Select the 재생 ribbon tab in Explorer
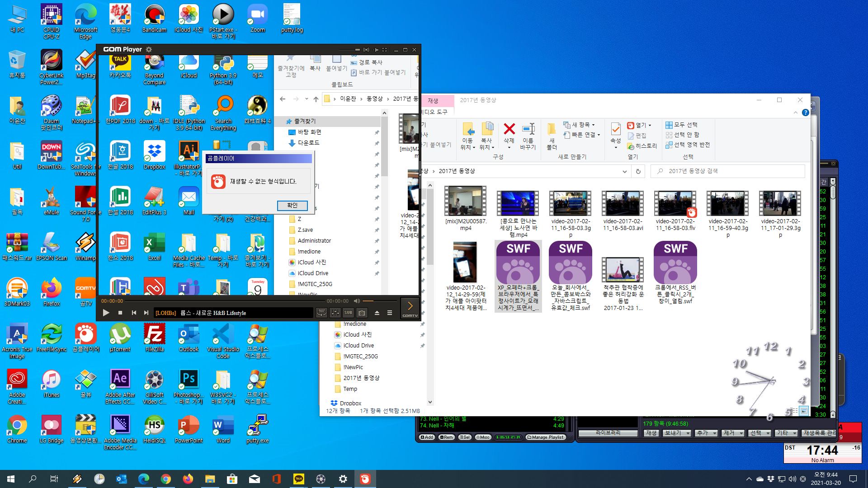 click(433, 100)
